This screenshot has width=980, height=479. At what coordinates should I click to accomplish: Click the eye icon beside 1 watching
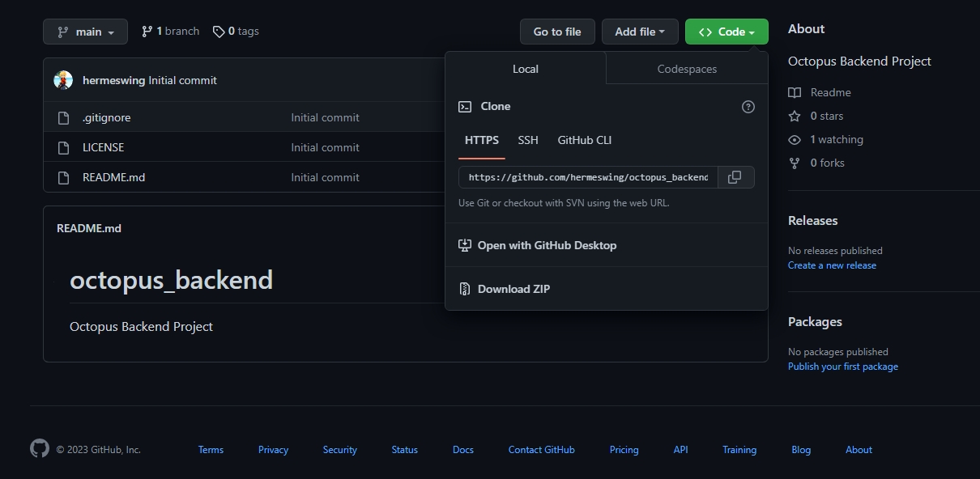(x=795, y=140)
